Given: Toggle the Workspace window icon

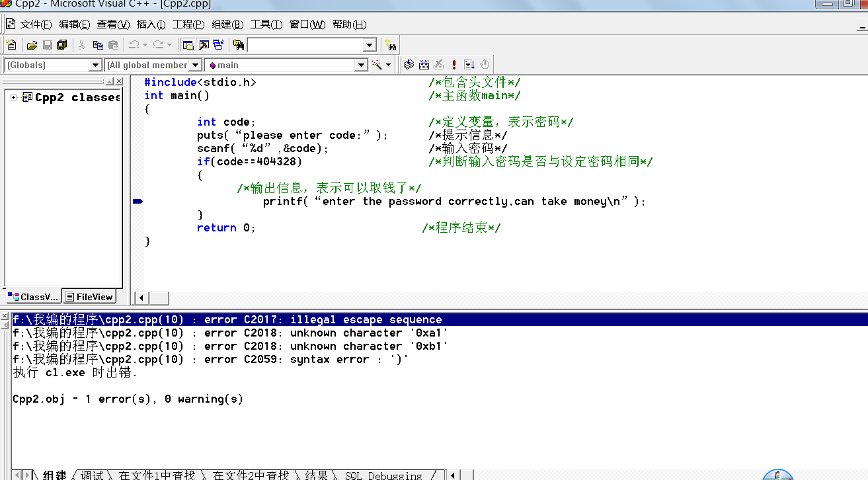Looking at the screenshot, I should coord(188,45).
